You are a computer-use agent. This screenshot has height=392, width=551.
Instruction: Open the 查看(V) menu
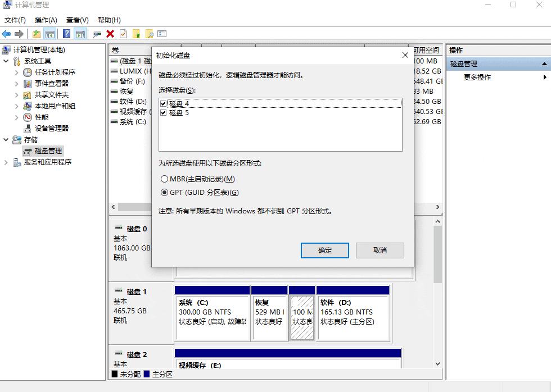(x=77, y=20)
